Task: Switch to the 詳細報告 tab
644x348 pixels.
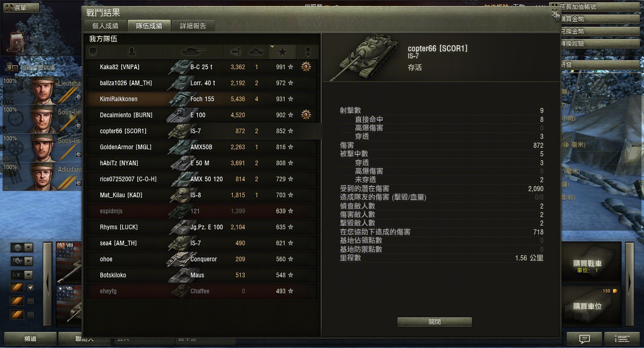Action: pos(193,26)
